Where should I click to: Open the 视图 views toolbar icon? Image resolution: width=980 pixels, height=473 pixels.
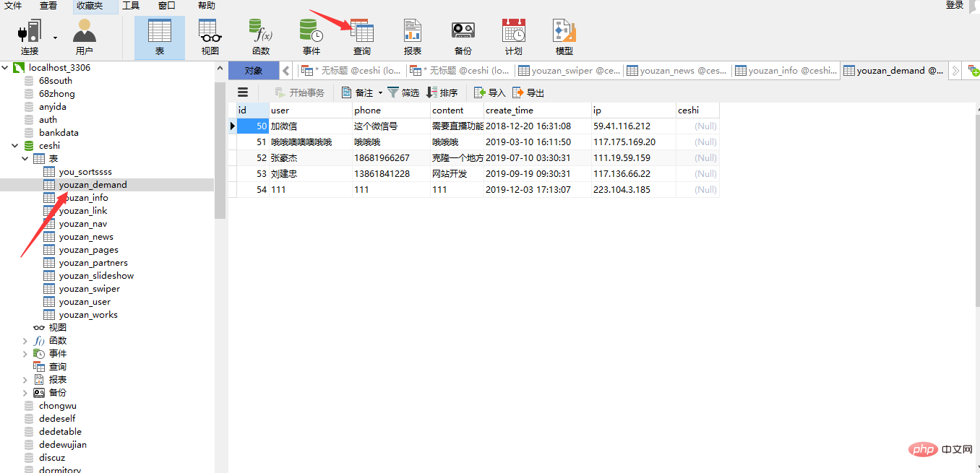(210, 38)
